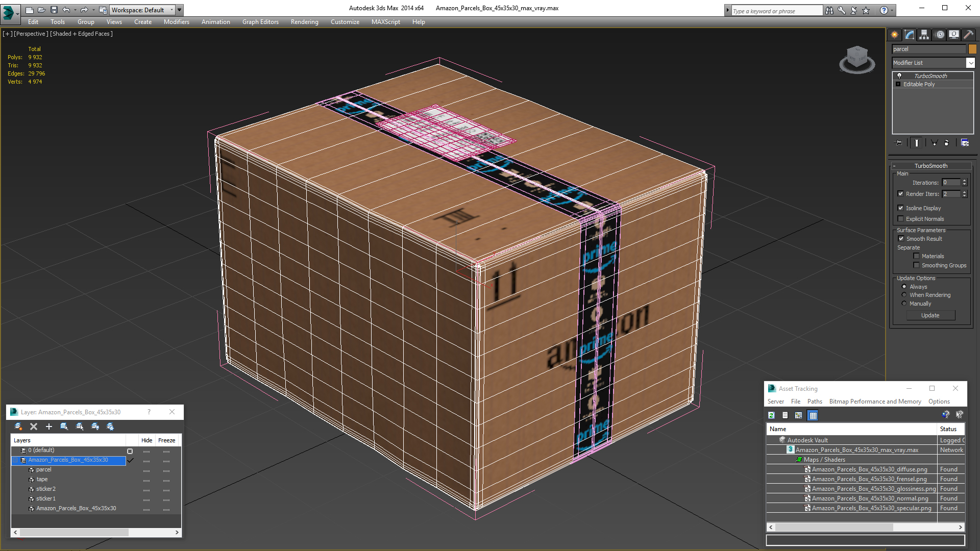Click the Save File floppy icon
980x551 pixels.
54,10
